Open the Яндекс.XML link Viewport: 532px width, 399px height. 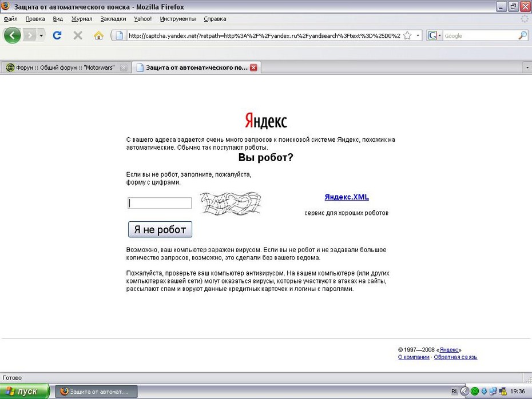(x=347, y=197)
